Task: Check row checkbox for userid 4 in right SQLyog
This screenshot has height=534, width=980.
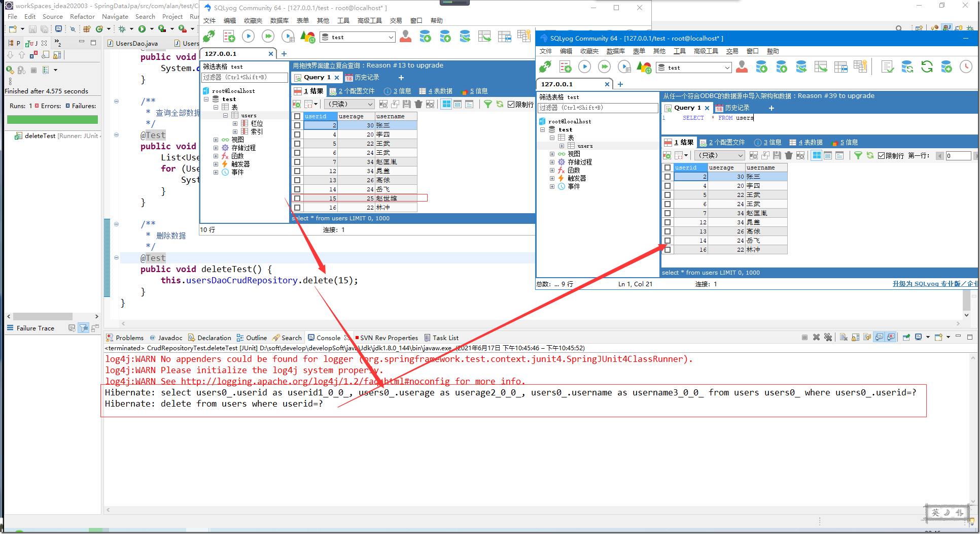Action: pos(668,186)
